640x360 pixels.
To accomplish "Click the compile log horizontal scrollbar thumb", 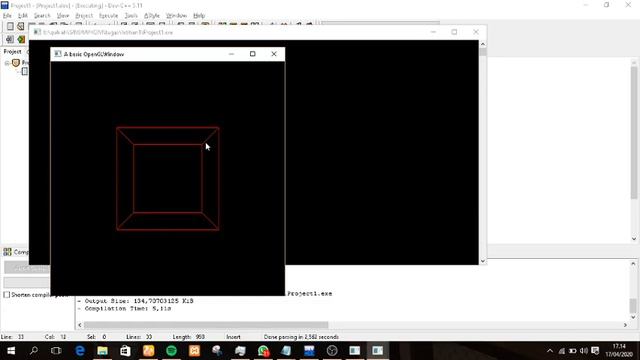I will 206,325.
